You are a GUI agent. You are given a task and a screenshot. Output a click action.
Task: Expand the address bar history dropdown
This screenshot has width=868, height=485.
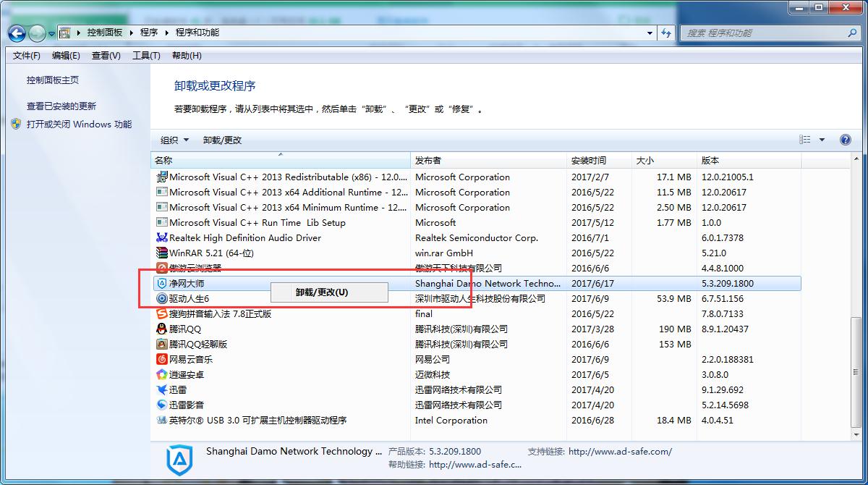(650, 33)
